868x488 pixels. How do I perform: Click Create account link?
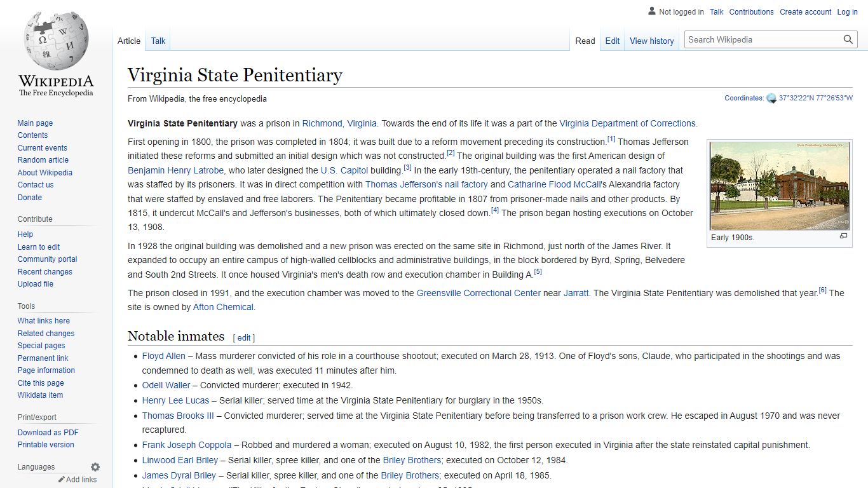(806, 12)
